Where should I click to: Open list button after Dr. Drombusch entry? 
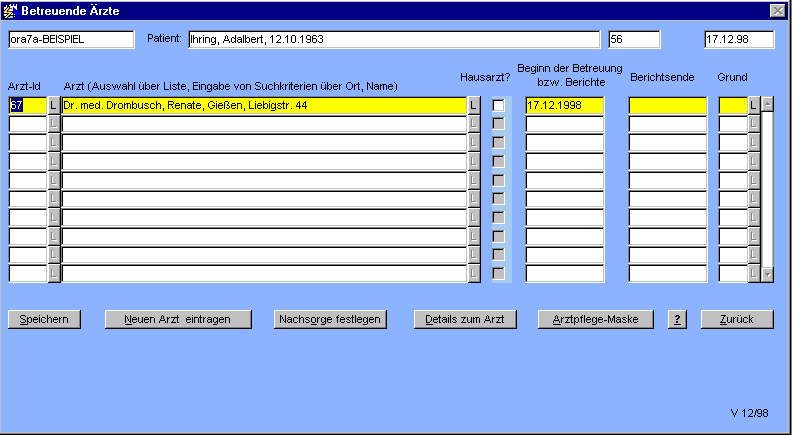point(474,105)
